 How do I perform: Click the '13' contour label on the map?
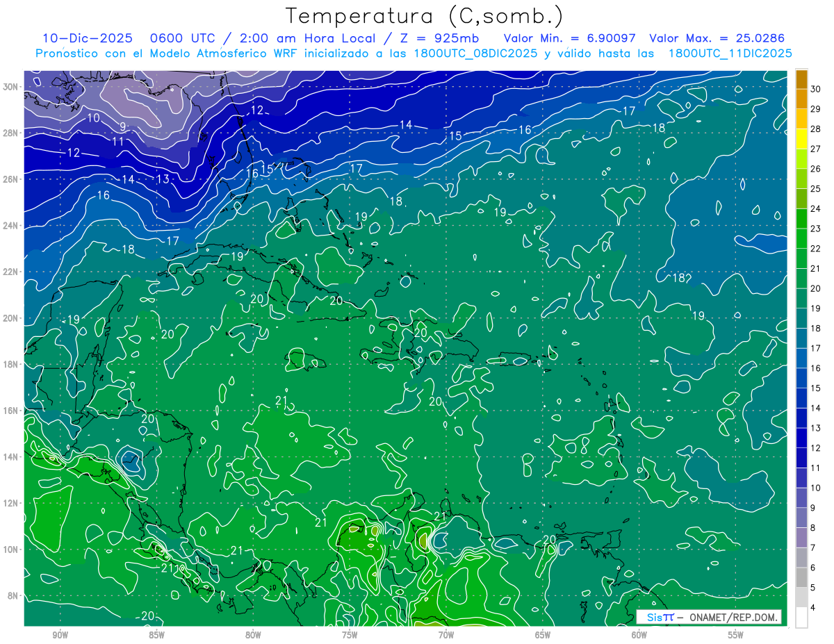pos(163,179)
